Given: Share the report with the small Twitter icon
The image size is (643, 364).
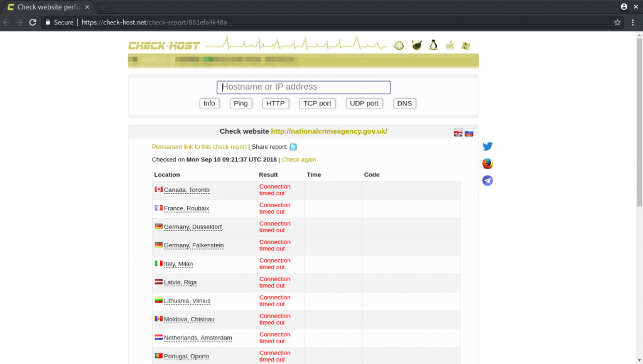Looking at the screenshot, I should [x=293, y=147].
